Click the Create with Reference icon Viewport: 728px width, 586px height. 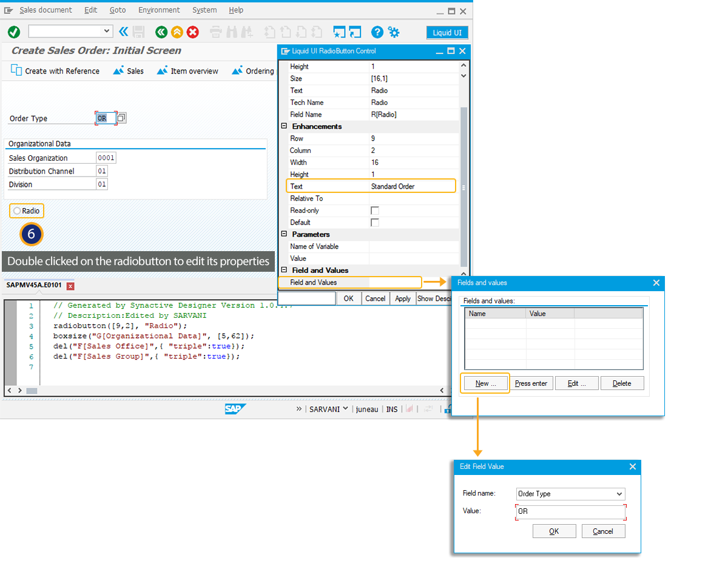pos(16,70)
